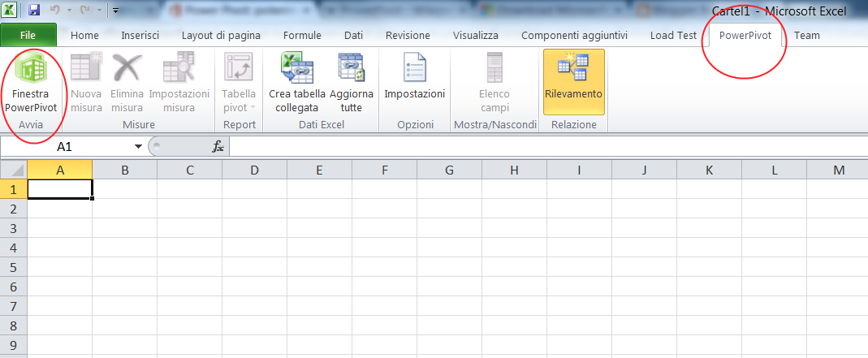This screenshot has width=868, height=358.
Task: Select row 3 header
Action: tap(14, 228)
